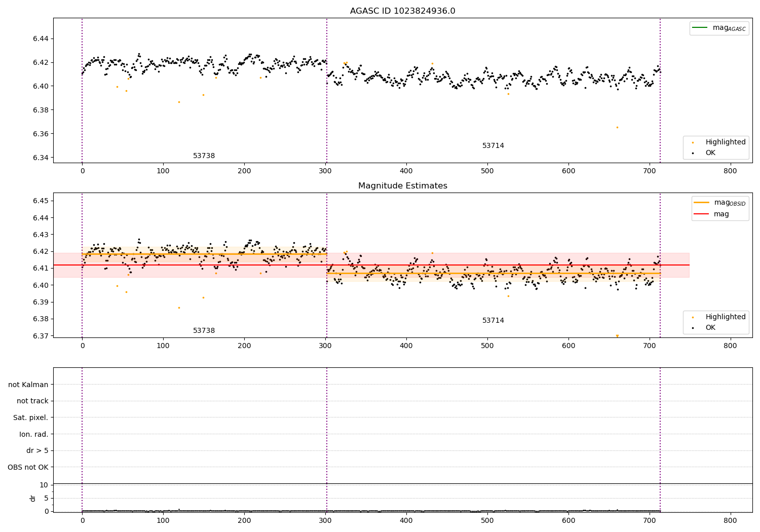The image size is (760, 532).
Task: Select the Highlighted legend marker in top plot
Action: 693,142
